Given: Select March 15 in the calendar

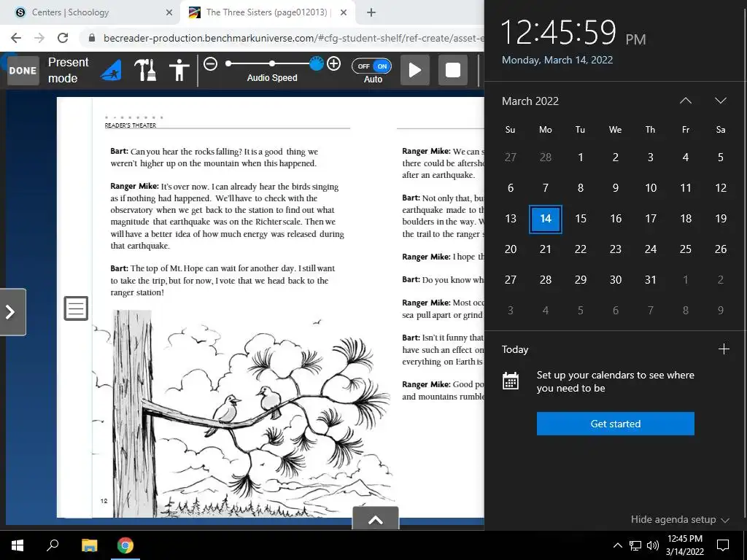Looking at the screenshot, I should coord(580,219).
